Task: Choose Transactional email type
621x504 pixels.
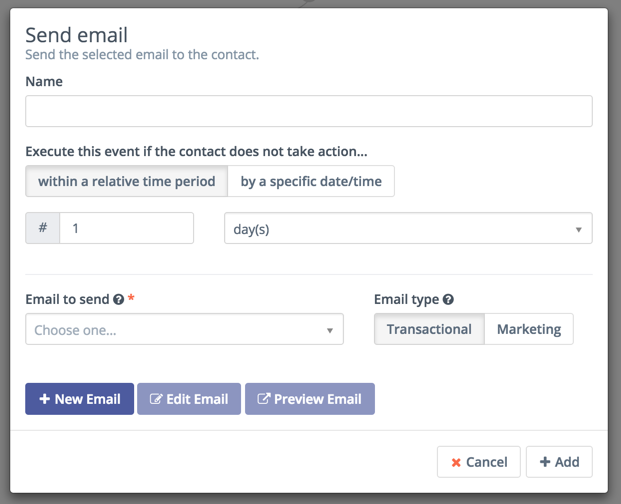Action: [x=429, y=329]
